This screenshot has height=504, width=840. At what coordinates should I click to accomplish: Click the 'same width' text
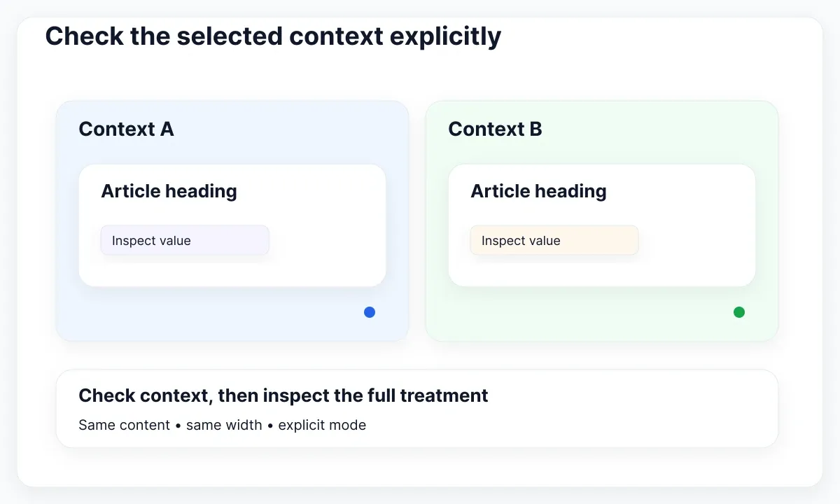coord(224,425)
